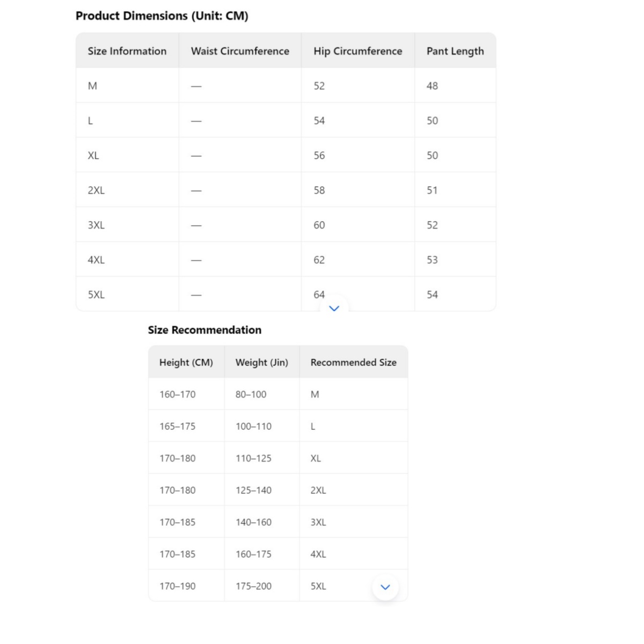The height and width of the screenshot is (644, 644).
Task: Select the 160–170 height cell
Action: (178, 394)
